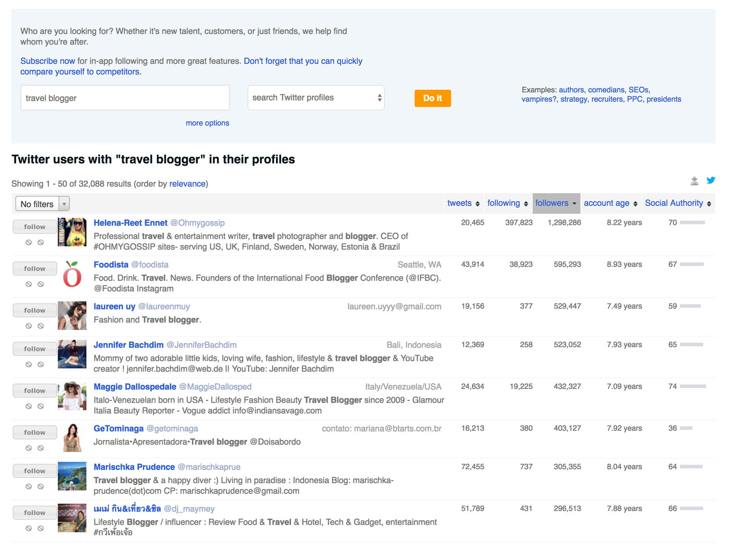Click account age 8.93 years
This screenshot has height=544, width=756.
(x=624, y=264)
